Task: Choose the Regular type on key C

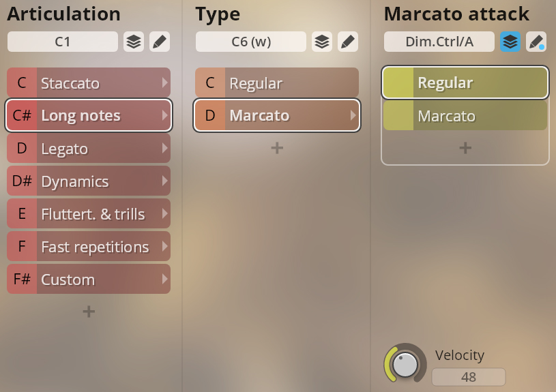Action: point(277,83)
